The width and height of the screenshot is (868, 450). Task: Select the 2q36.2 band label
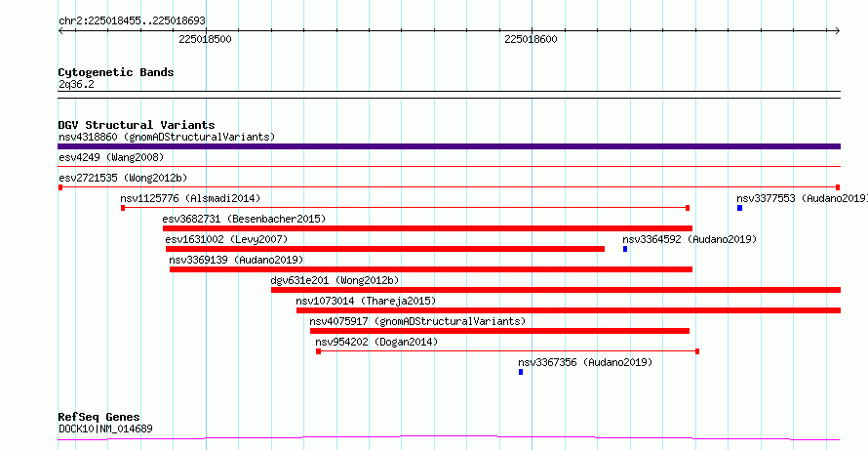pos(76,84)
